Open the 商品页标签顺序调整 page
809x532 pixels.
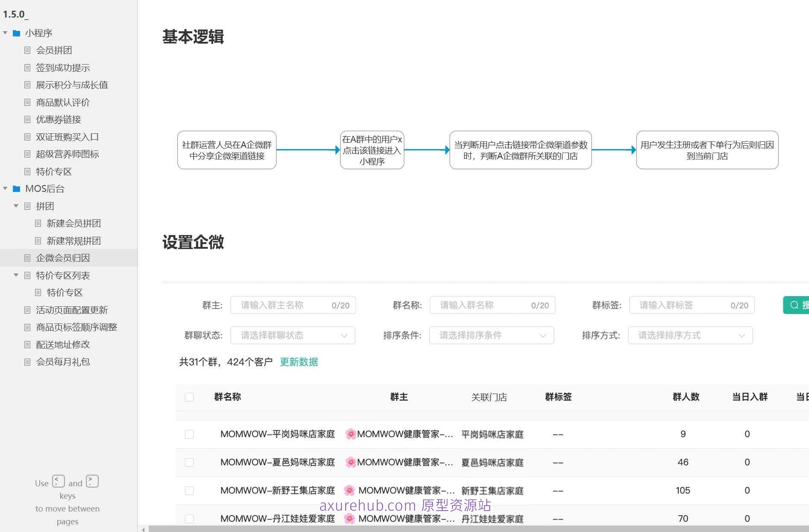click(x=76, y=327)
